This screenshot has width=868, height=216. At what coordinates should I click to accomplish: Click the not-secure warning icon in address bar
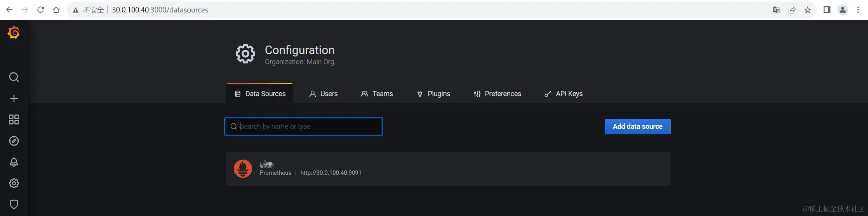click(76, 10)
